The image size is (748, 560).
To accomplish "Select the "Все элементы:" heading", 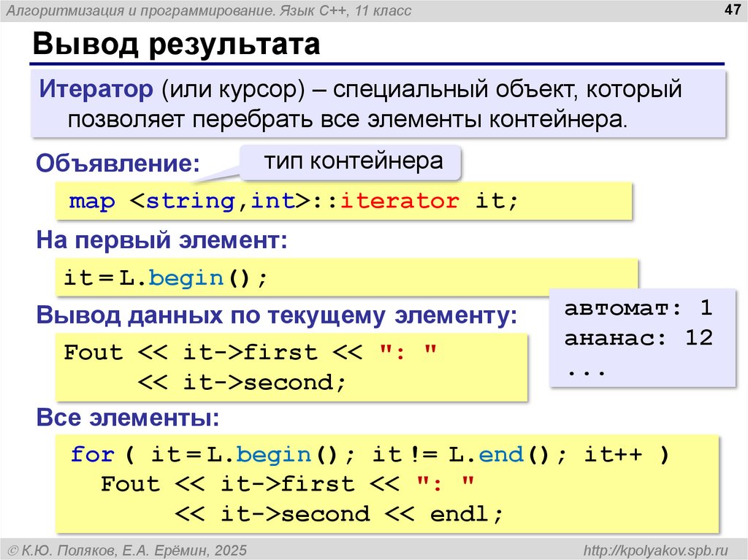I will (x=128, y=418).
